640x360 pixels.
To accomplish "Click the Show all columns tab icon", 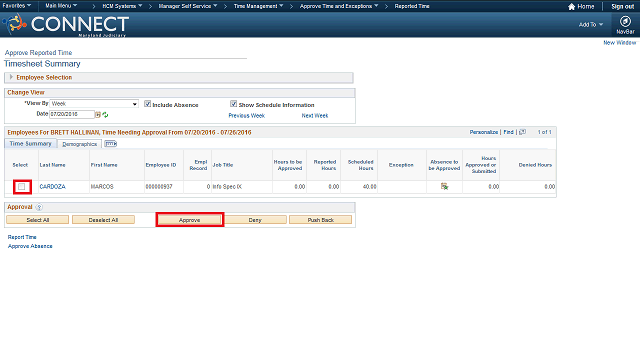I will pyautogui.click(x=110, y=144).
